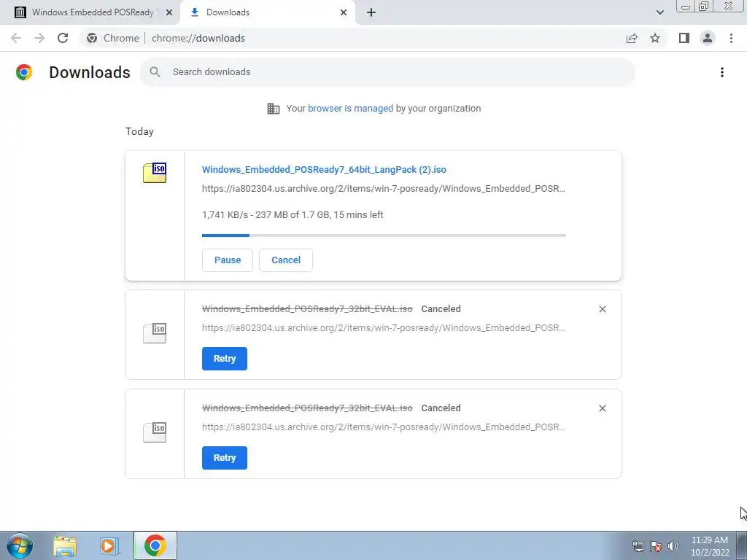Click the Chrome taskbar icon
The image size is (747, 560).
point(155,545)
